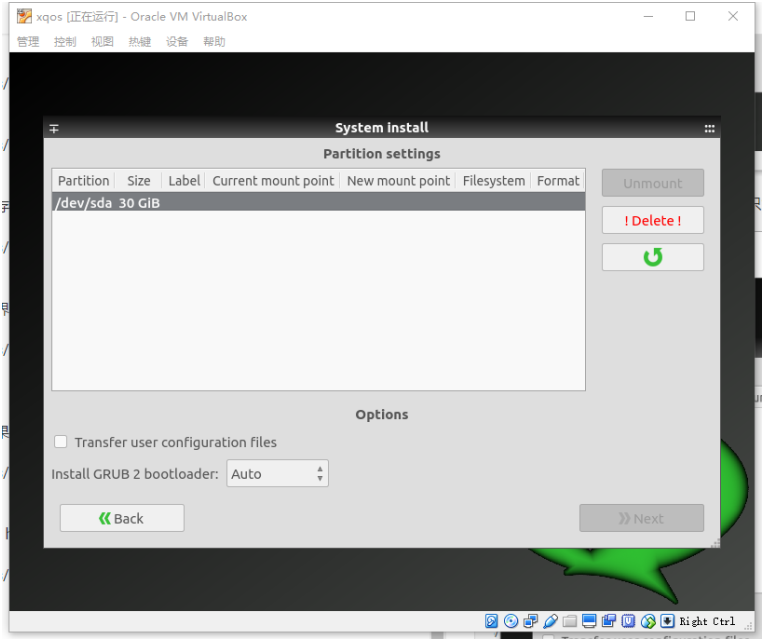Click the Filesystem column header

pos(494,181)
